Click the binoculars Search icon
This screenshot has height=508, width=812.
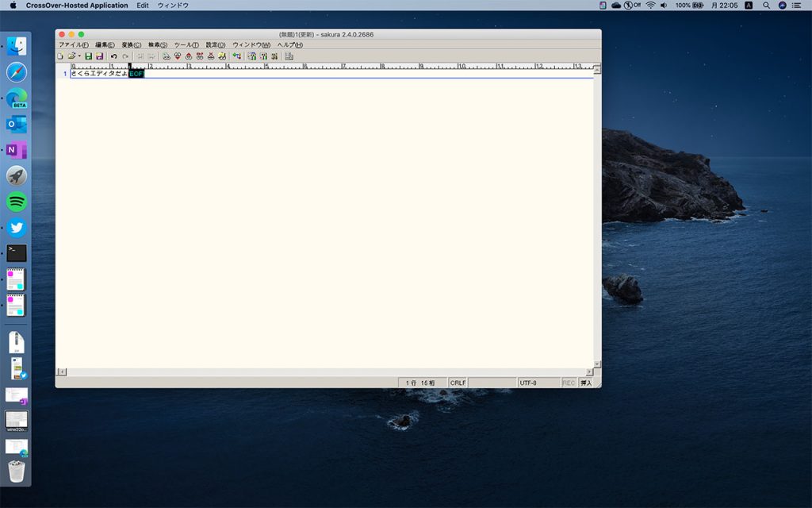point(167,56)
